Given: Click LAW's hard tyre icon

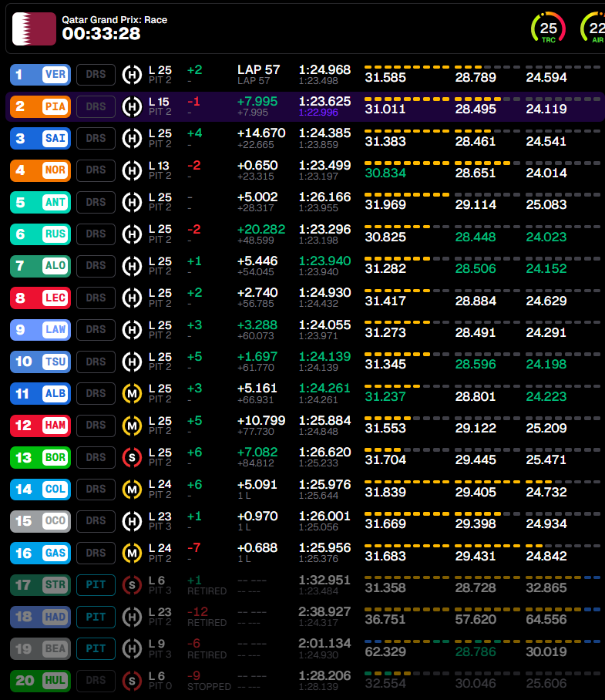Looking at the screenshot, I should tap(132, 330).
